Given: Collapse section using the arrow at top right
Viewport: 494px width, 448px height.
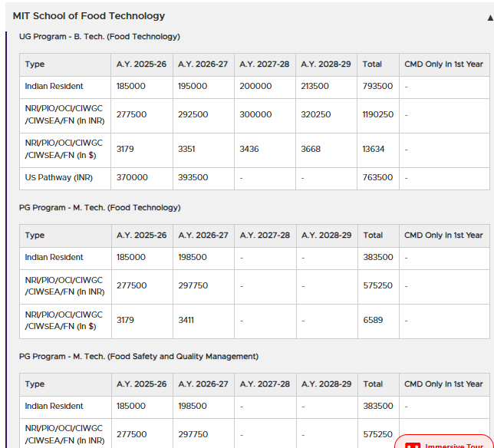Looking at the screenshot, I should (489, 17).
